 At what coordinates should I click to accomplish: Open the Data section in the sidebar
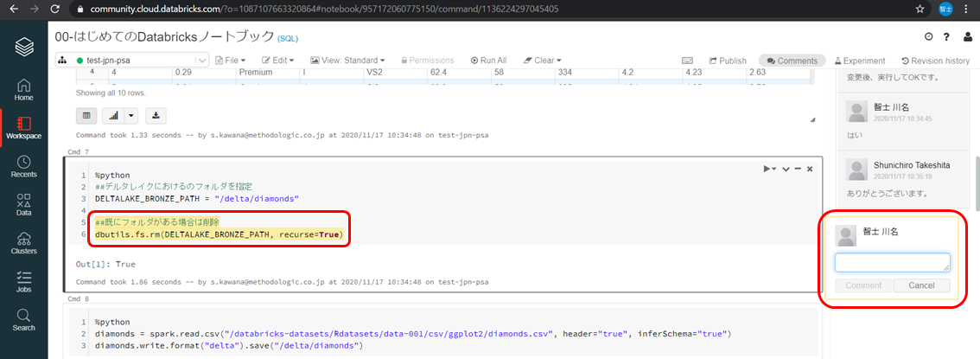pyautogui.click(x=23, y=204)
